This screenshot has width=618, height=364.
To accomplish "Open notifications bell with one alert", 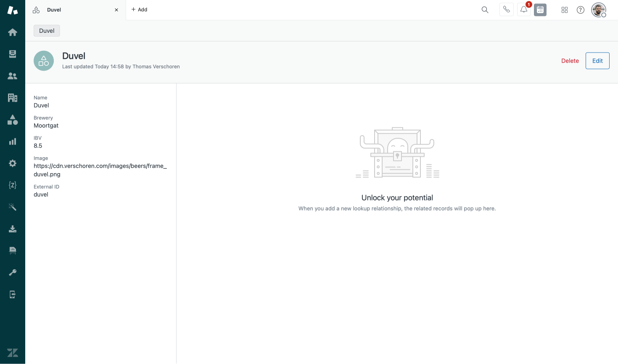I will (x=524, y=9).
